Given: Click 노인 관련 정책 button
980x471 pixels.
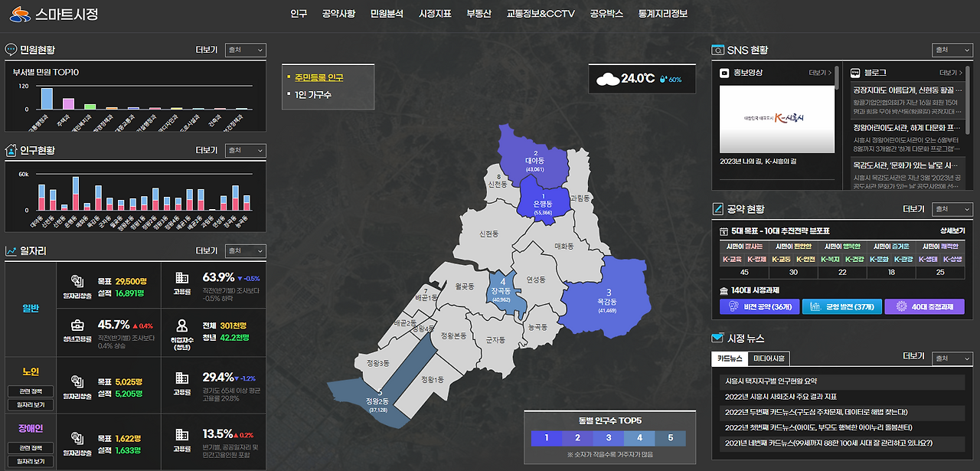Looking at the screenshot, I should [31, 391].
